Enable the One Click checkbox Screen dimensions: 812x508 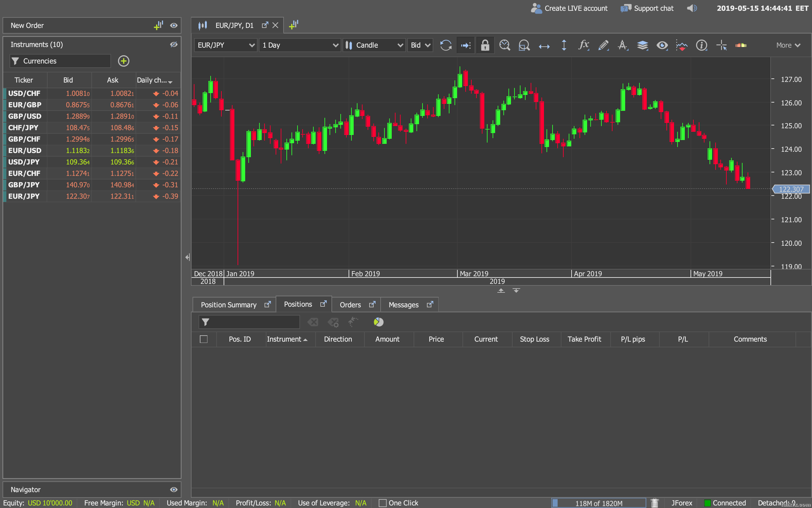[382, 503]
